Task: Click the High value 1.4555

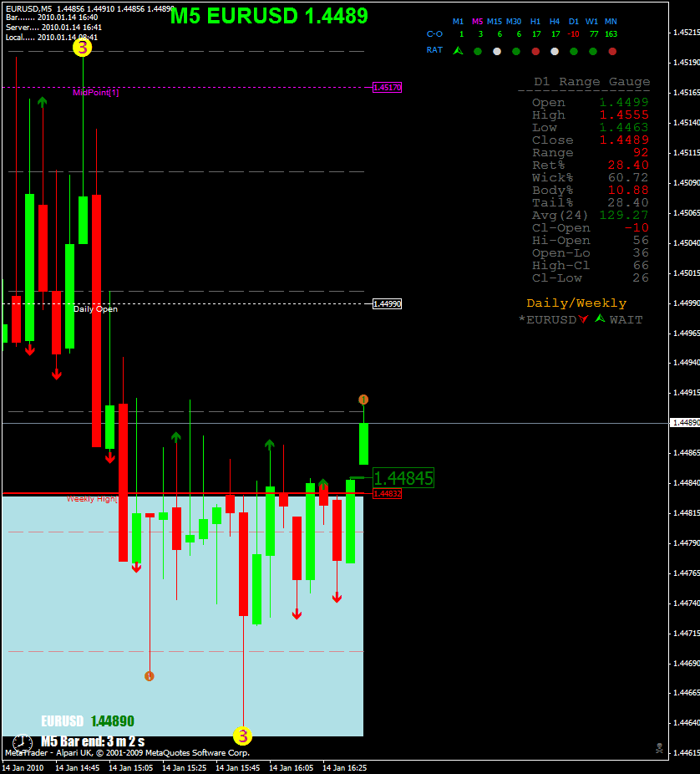Action: click(624, 115)
